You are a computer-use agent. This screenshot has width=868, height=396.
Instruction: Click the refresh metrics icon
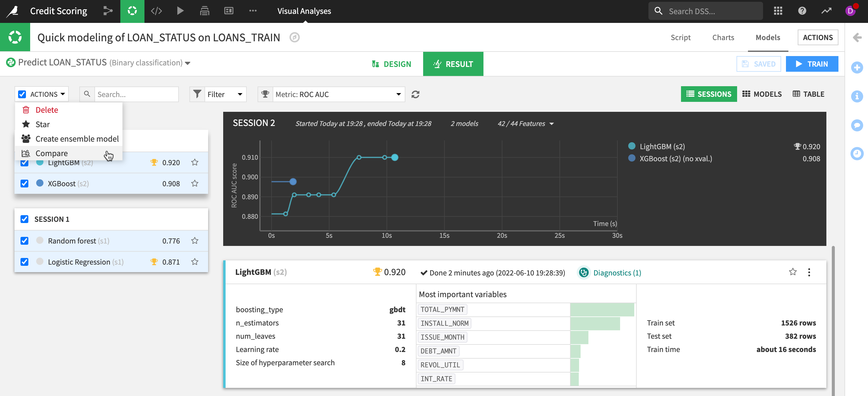click(415, 94)
